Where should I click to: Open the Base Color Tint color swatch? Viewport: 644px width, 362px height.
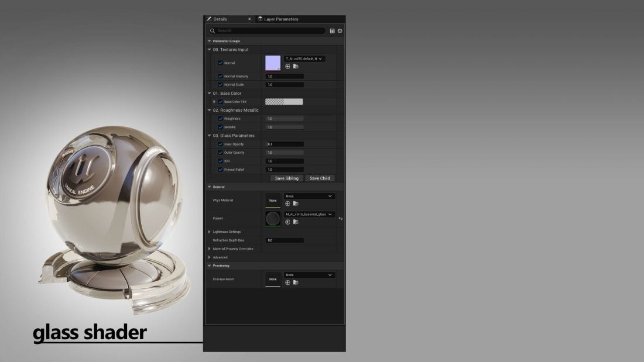284,102
